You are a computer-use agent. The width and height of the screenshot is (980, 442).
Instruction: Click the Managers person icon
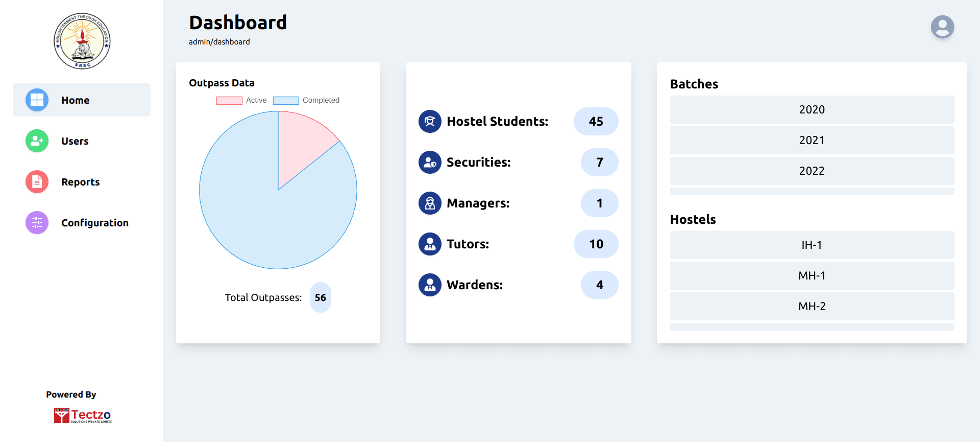coord(430,203)
